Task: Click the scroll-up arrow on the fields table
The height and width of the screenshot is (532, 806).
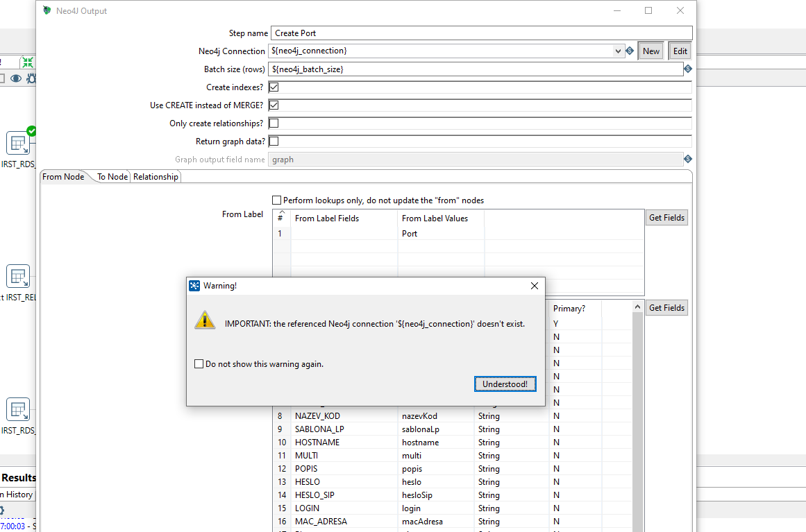Action: click(x=637, y=305)
